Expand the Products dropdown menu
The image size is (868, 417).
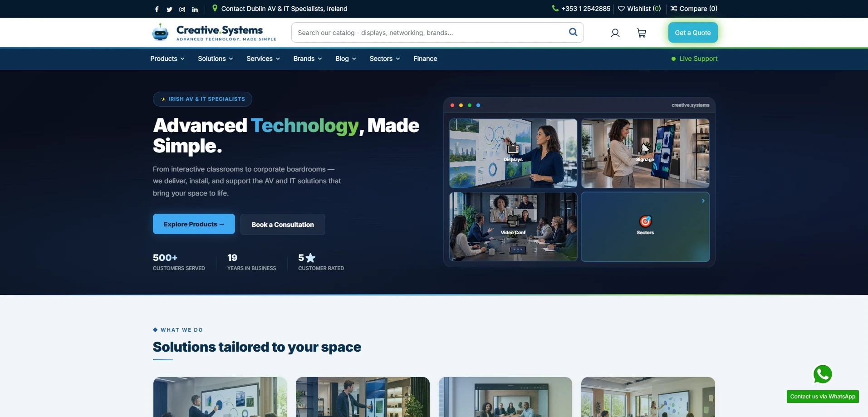pos(167,59)
